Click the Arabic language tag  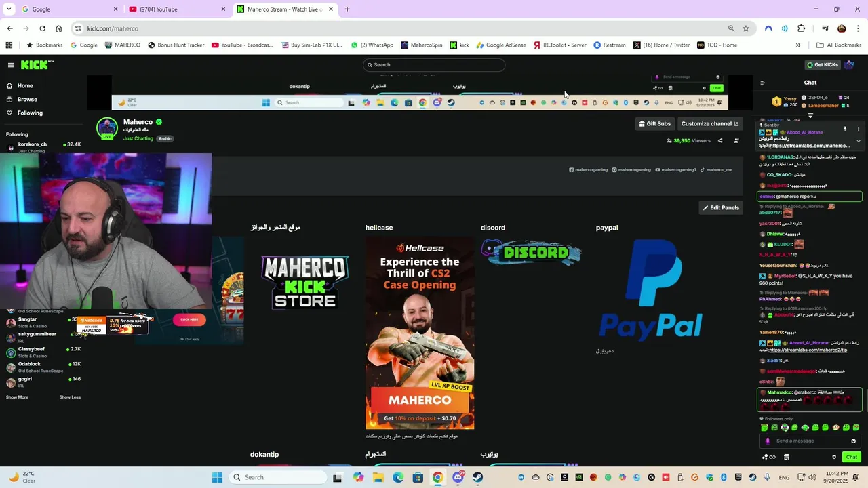(x=165, y=138)
